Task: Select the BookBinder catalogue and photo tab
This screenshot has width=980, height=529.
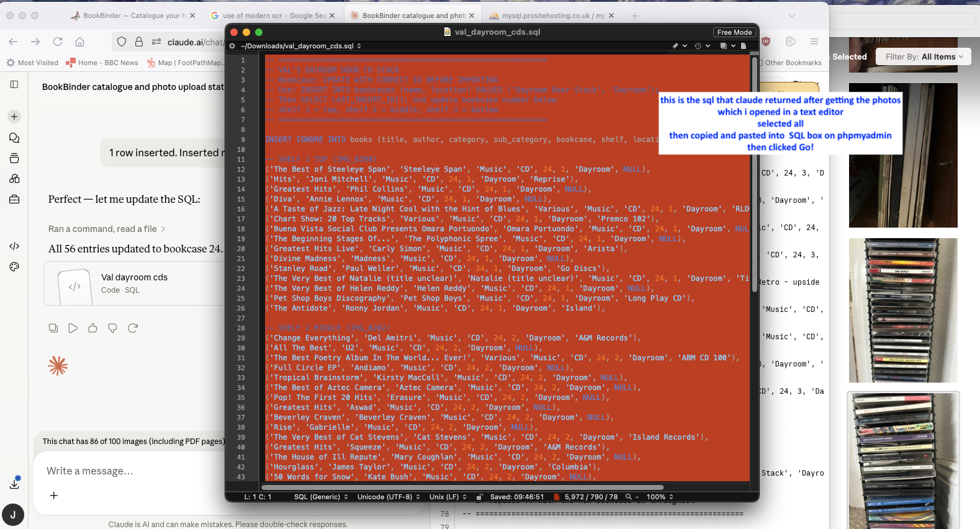Action: [x=413, y=16]
